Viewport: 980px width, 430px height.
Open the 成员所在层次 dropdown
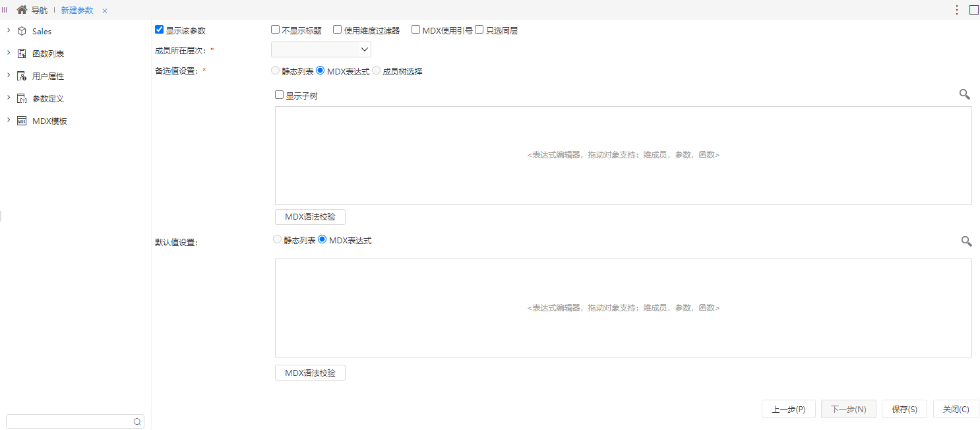click(x=321, y=49)
